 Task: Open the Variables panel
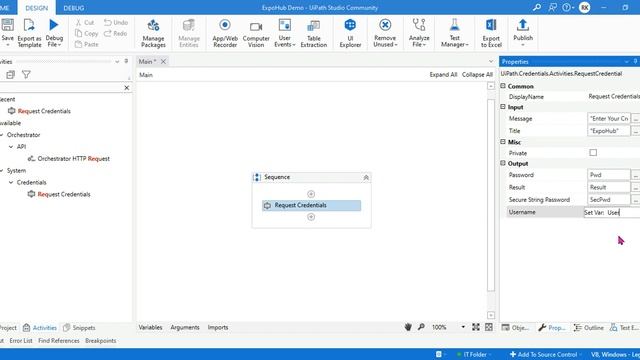pos(150,327)
